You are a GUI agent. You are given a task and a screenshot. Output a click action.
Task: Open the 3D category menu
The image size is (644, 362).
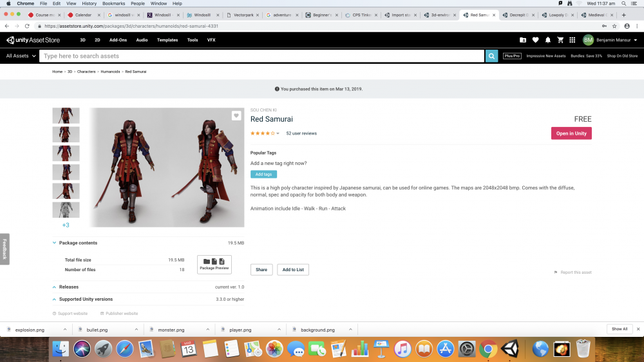(x=82, y=40)
